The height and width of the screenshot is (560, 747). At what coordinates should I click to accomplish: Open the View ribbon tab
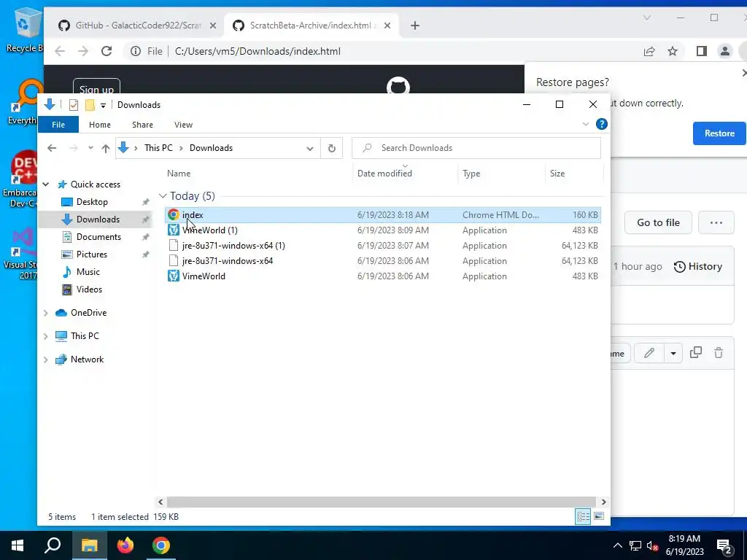[x=183, y=125]
